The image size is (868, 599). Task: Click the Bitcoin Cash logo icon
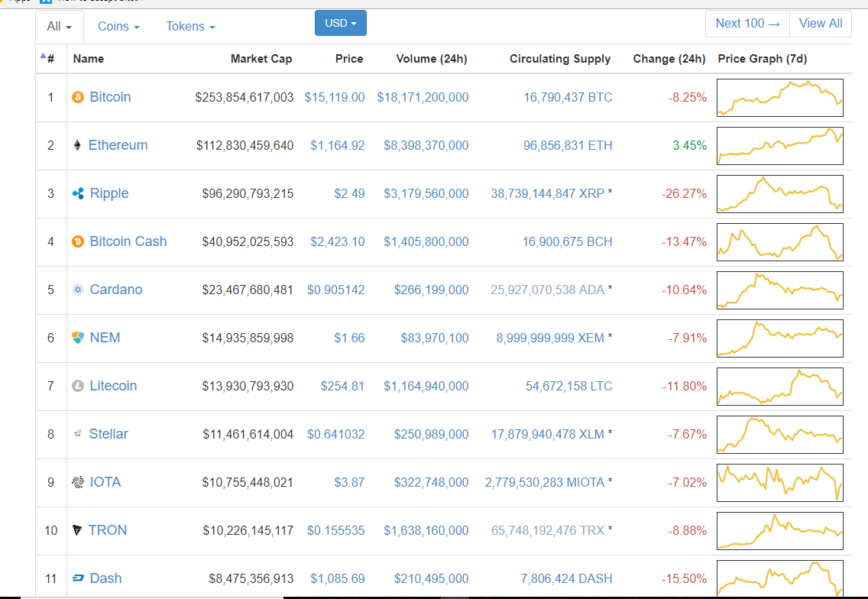78,242
